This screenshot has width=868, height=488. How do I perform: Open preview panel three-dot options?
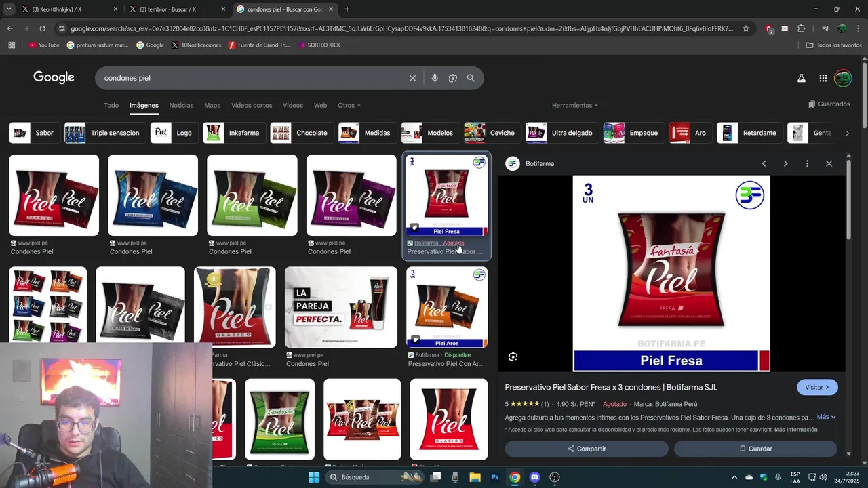pos(807,163)
